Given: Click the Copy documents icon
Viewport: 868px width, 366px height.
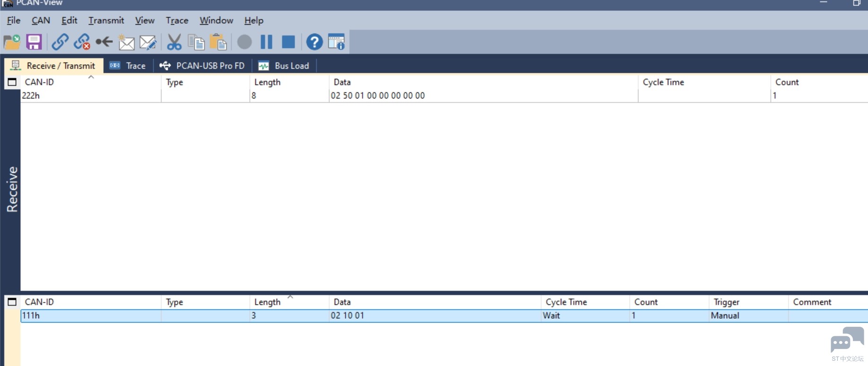Looking at the screenshot, I should [196, 42].
